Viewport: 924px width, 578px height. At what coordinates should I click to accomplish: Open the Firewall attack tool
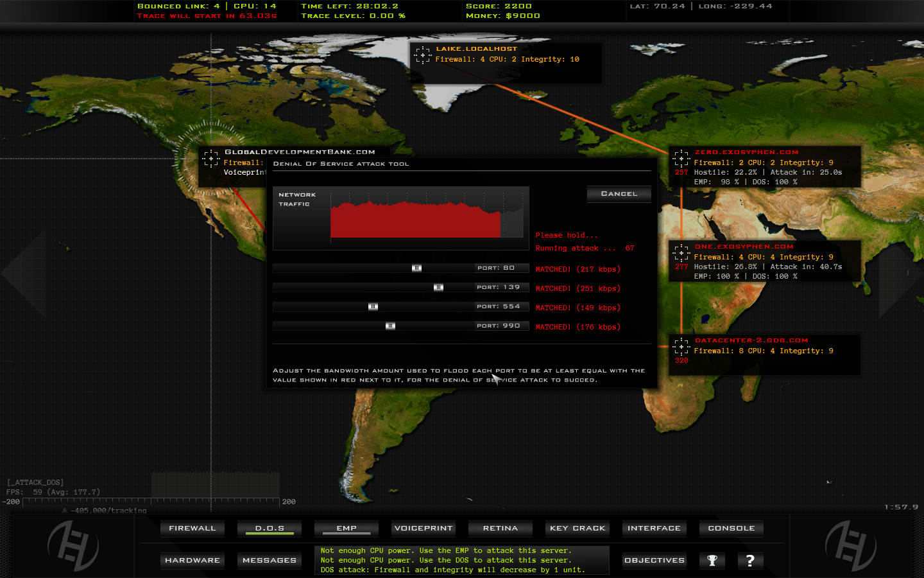pyautogui.click(x=192, y=529)
